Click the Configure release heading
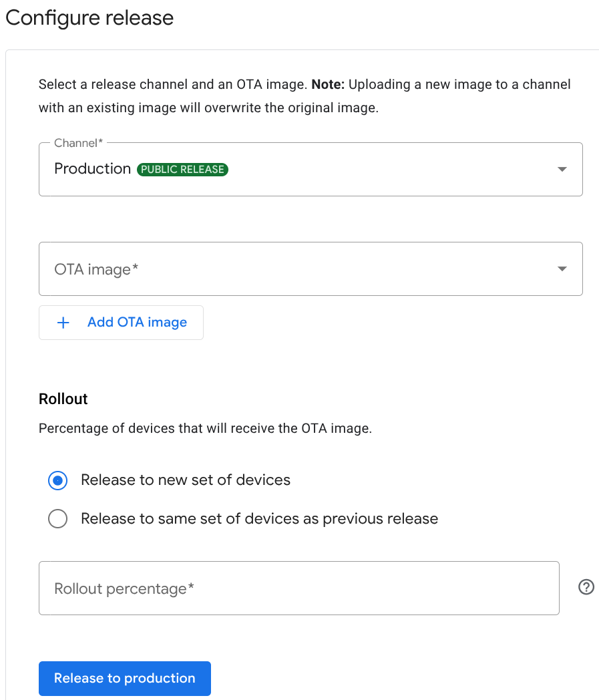 click(x=89, y=18)
